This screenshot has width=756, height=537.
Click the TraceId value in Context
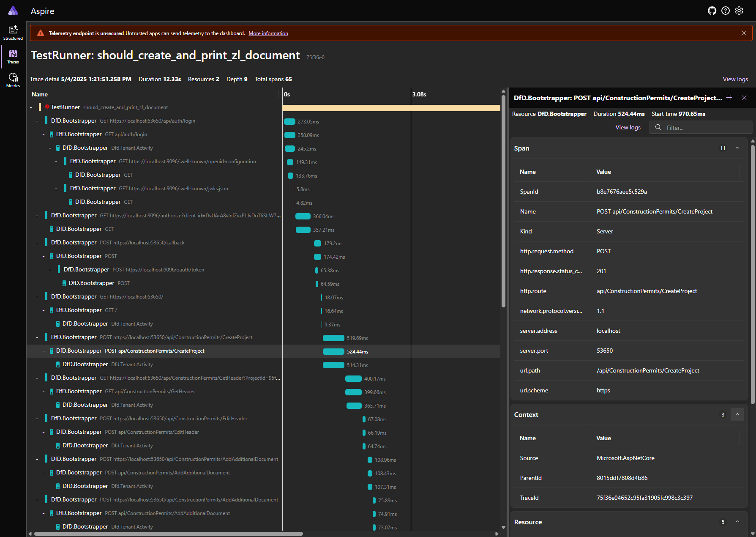tap(644, 498)
